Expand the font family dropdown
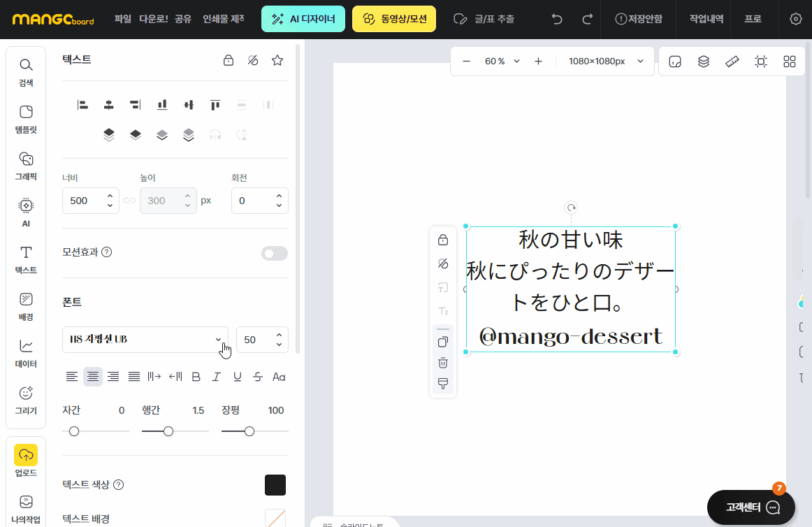812x527 pixels. (x=145, y=340)
